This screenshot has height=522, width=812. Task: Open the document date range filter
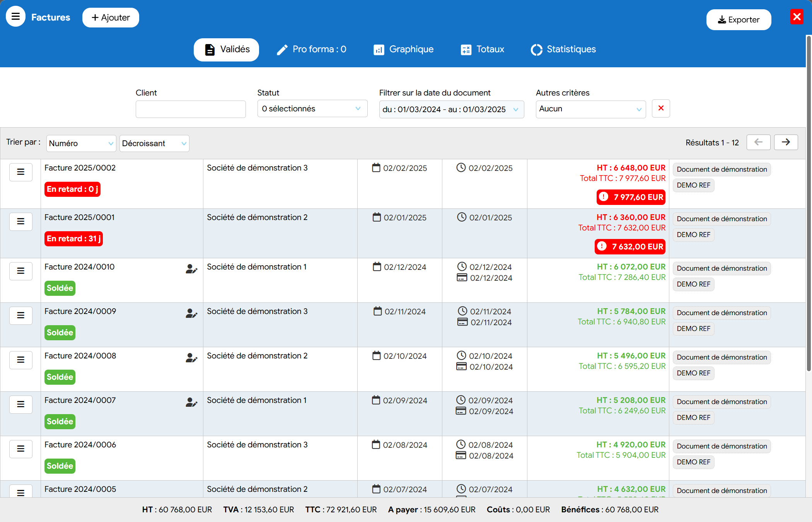(452, 109)
